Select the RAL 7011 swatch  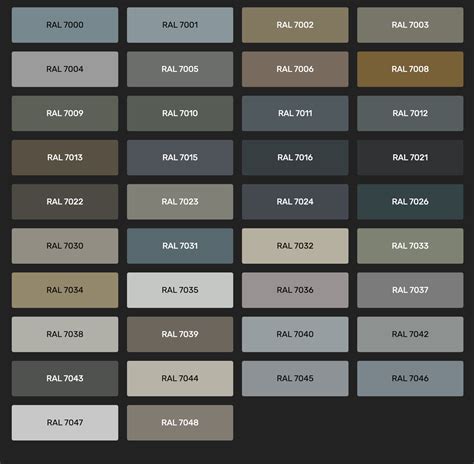(x=295, y=113)
